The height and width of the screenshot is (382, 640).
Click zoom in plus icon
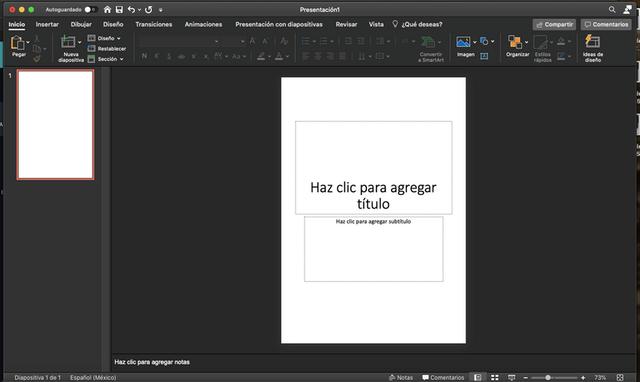click(583, 378)
